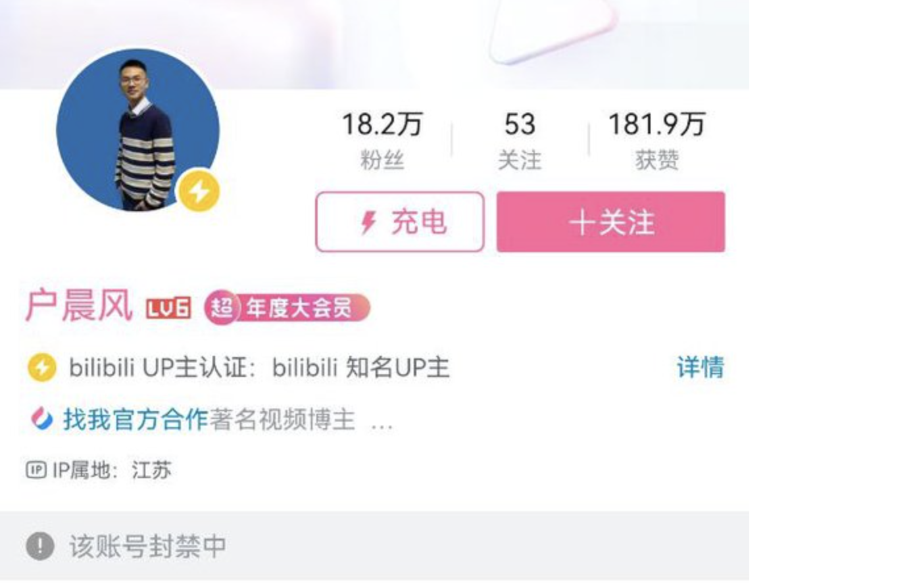Open 详情 details link
913x588 pixels.
pos(700,367)
